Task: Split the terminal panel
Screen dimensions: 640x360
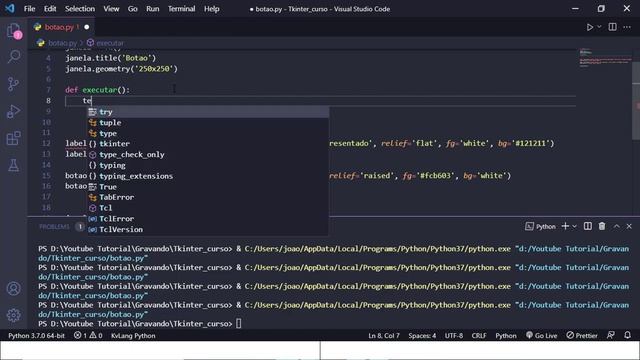Action: click(x=588, y=226)
